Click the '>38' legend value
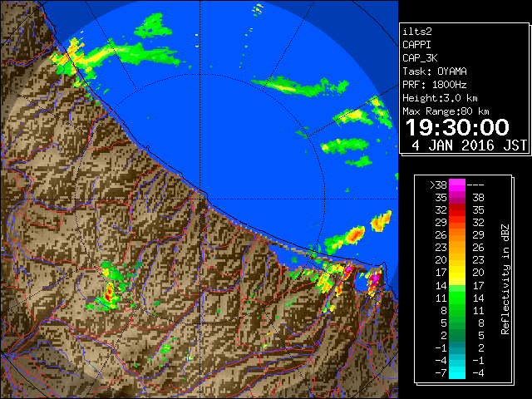This screenshot has width=532, height=399. coord(438,185)
